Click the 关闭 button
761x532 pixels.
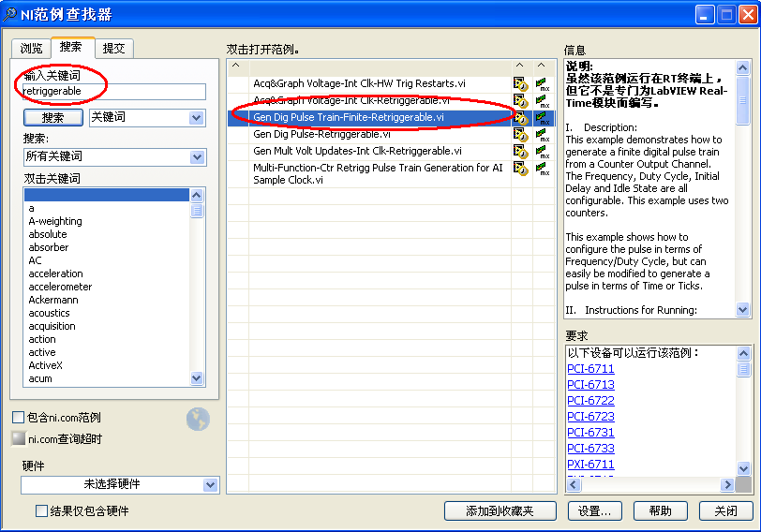click(725, 510)
